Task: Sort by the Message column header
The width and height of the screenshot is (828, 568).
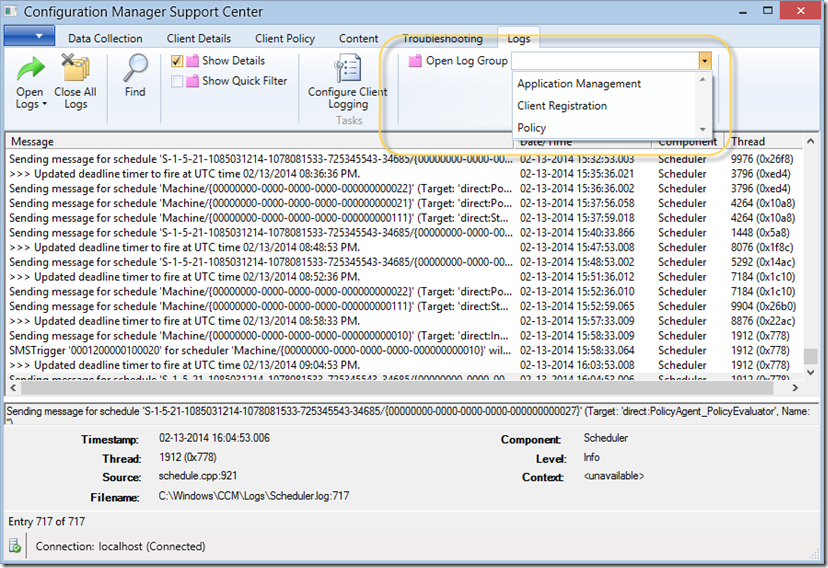Action: [x=259, y=141]
